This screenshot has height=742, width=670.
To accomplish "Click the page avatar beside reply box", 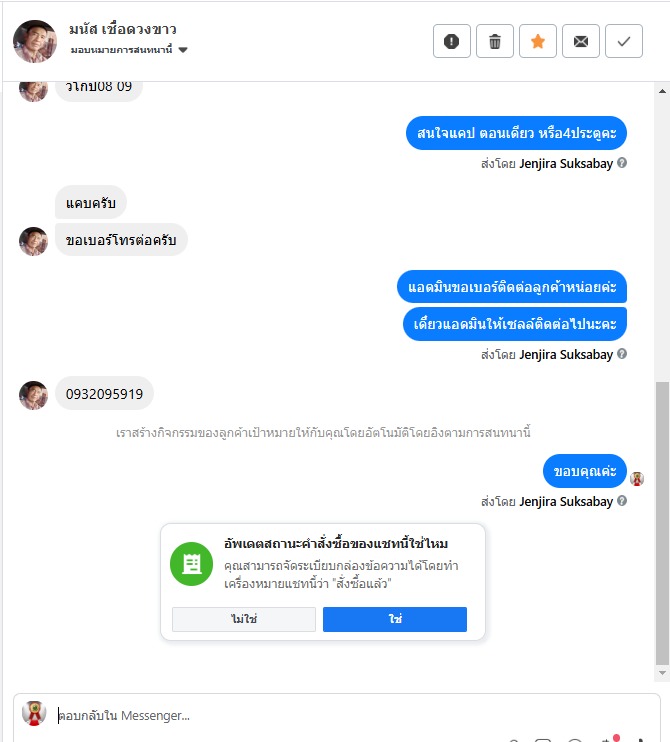I will tap(34, 714).
